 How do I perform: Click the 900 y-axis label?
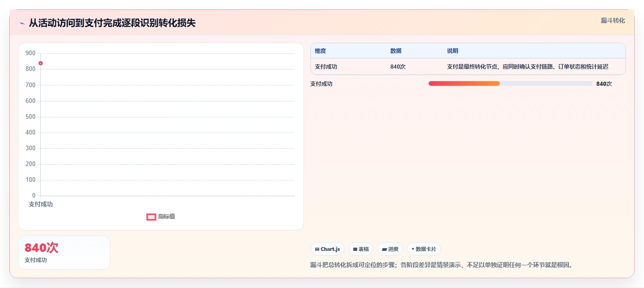coord(31,53)
